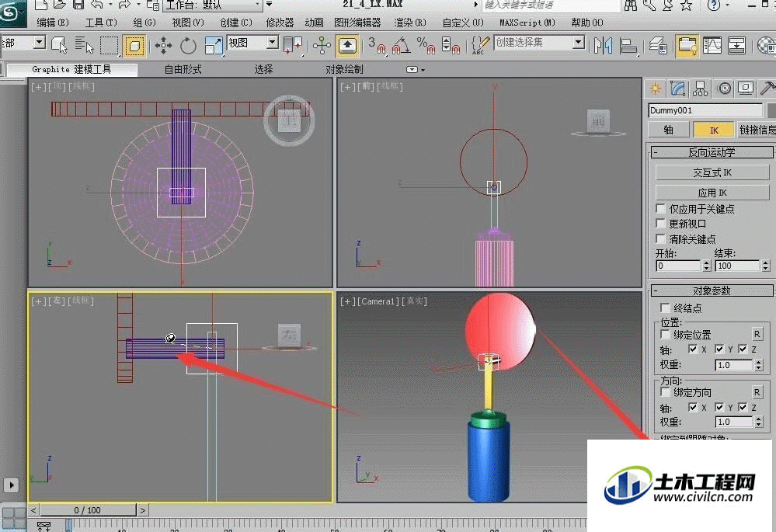Open the MAXScript(M) menu
The image size is (776, 532).
[x=527, y=23]
